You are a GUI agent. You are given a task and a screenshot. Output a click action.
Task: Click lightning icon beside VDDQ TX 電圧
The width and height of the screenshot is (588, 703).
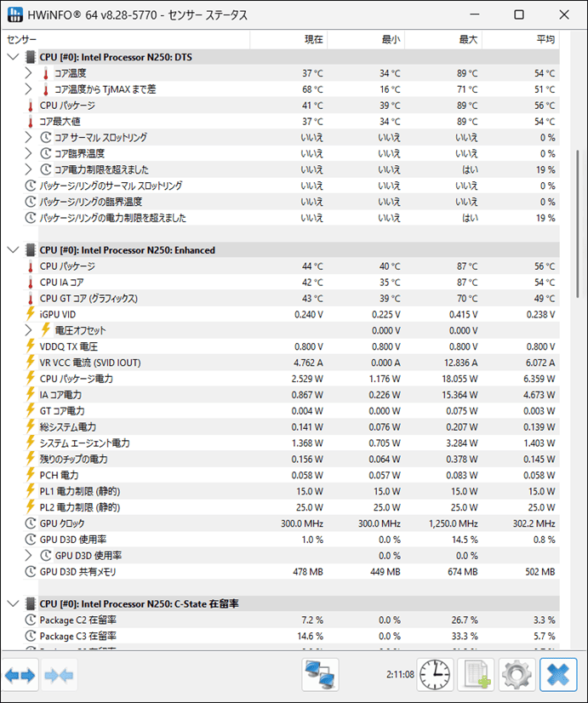pyautogui.click(x=31, y=346)
